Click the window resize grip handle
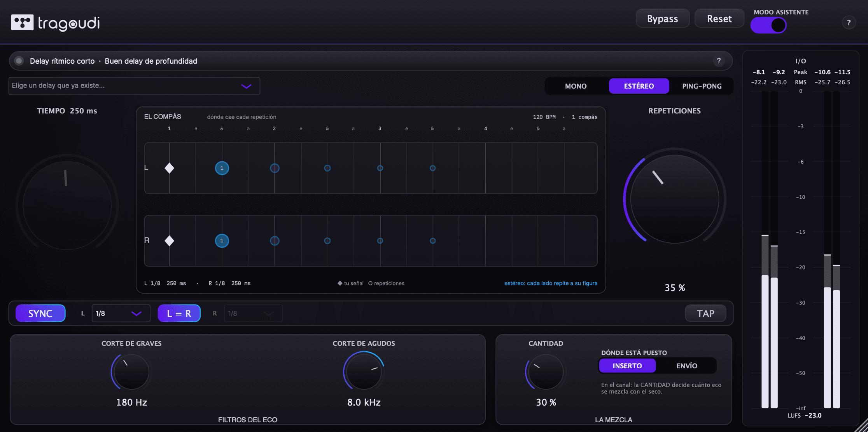The image size is (868, 432). (x=861, y=425)
